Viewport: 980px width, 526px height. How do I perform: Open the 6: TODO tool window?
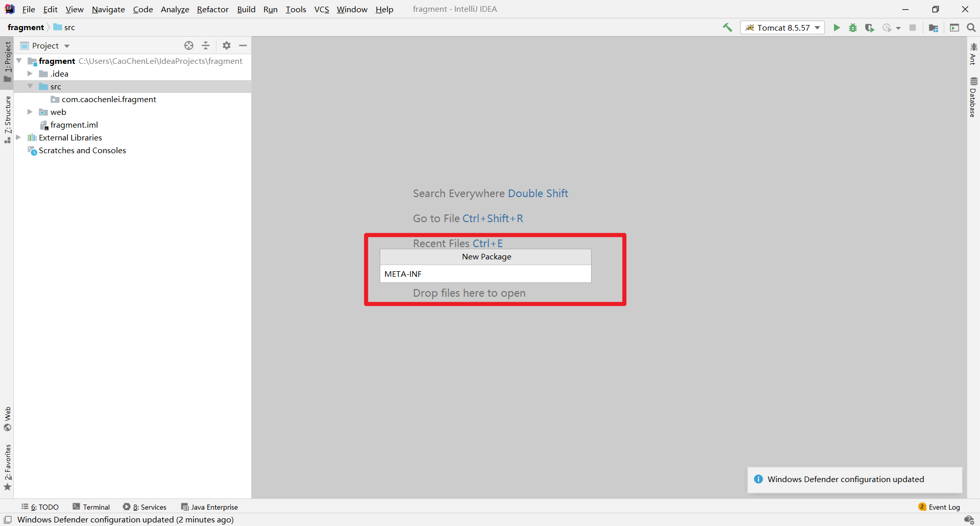coord(40,507)
